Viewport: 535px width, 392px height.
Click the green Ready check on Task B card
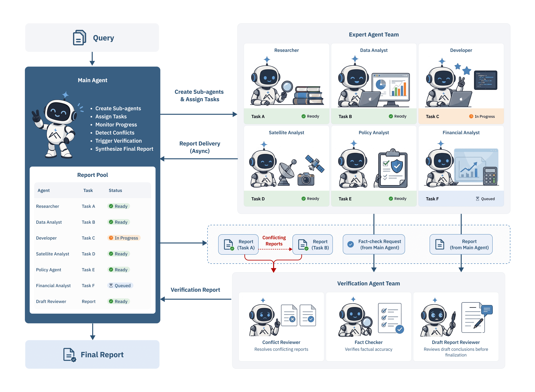point(391,116)
